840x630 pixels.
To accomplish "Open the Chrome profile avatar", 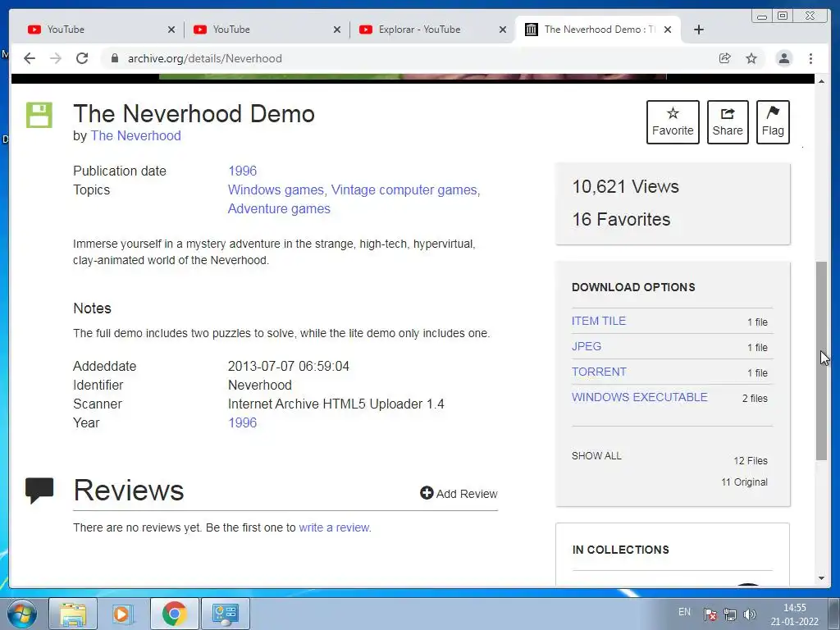I will [784, 58].
